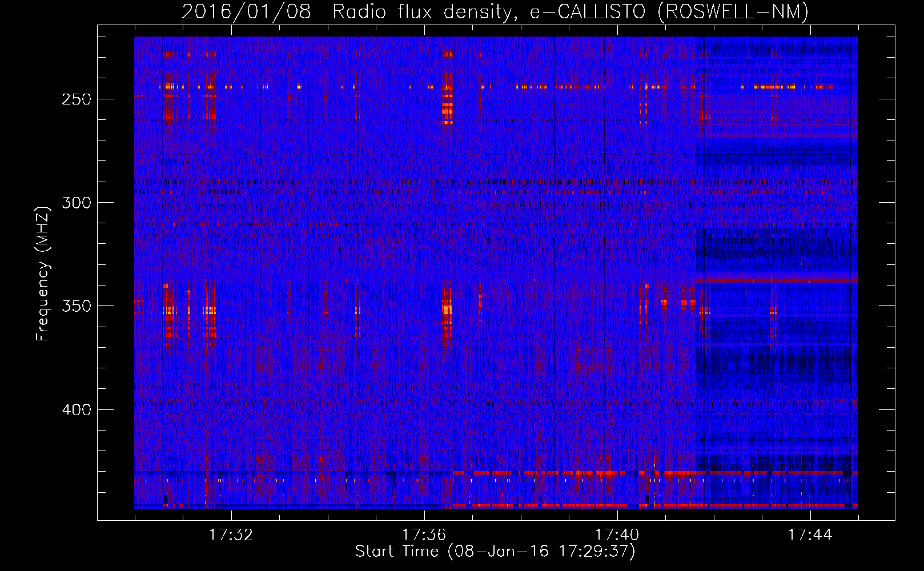This screenshot has height=571, width=924.
Task: Click the 350 frequency tick label
Action: (x=76, y=306)
